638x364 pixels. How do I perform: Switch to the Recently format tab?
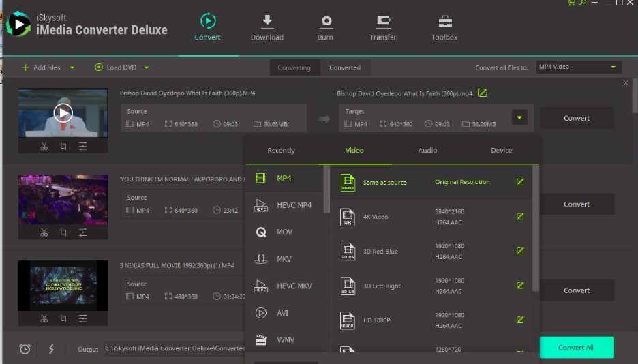(x=281, y=150)
